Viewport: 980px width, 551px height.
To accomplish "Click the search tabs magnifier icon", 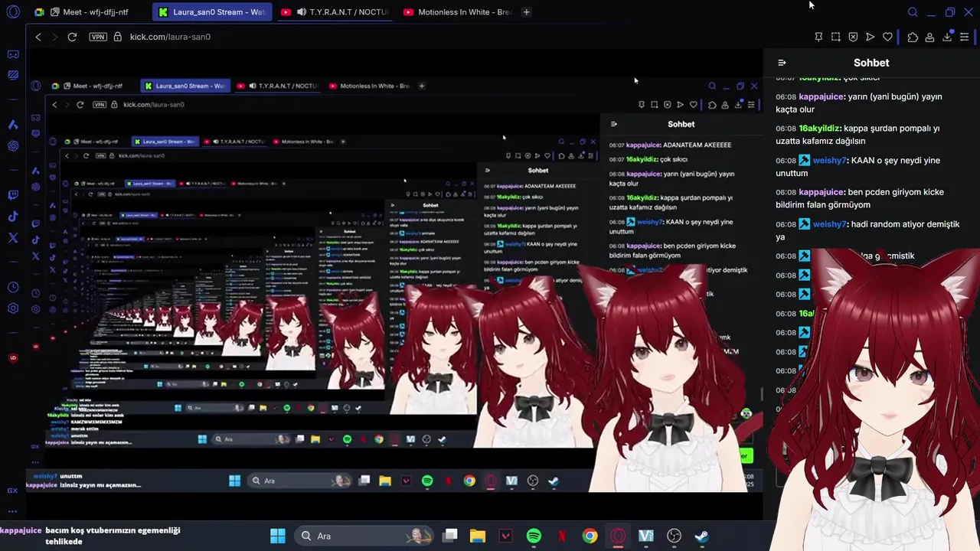I will pyautogui.click(x=913, y=12).
